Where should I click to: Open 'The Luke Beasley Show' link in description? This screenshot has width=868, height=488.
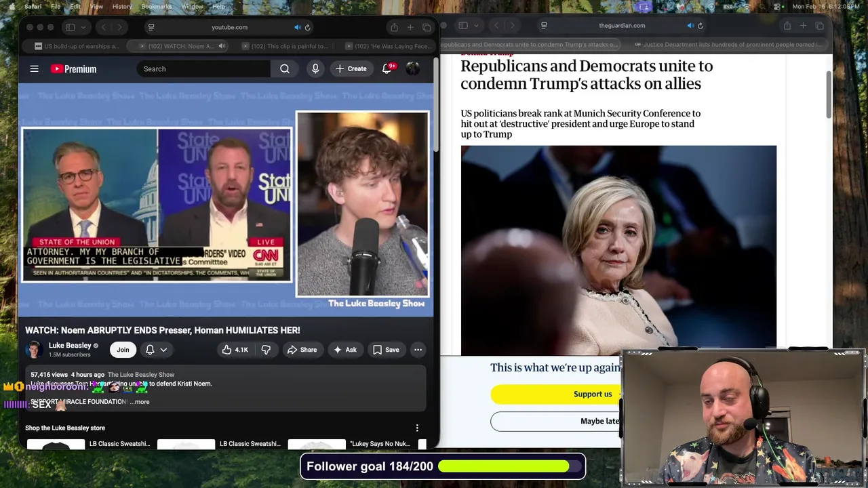click(x=141, y=374)
